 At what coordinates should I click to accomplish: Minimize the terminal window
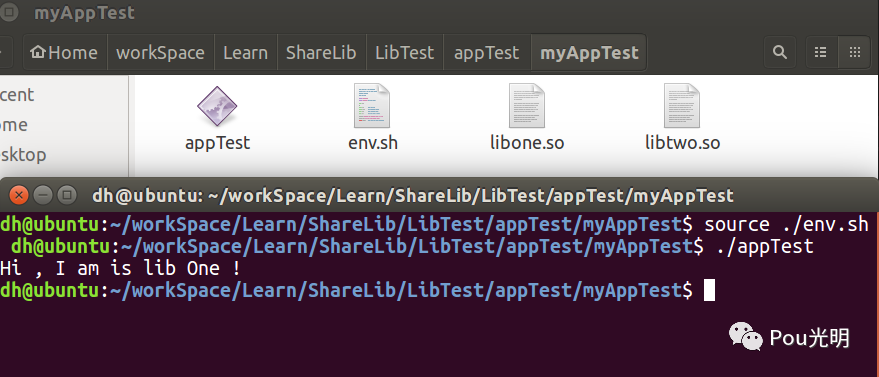pos(43,195)
